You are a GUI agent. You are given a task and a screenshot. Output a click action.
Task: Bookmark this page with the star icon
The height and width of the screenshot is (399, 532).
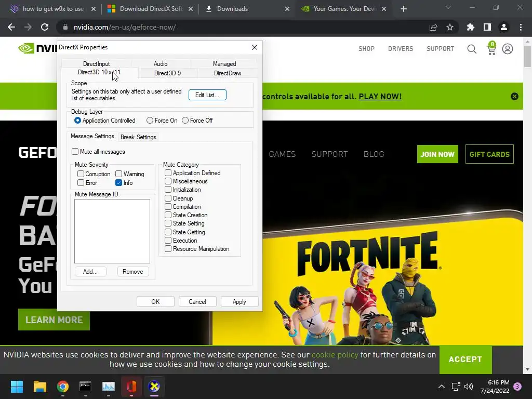click(450, 27)
